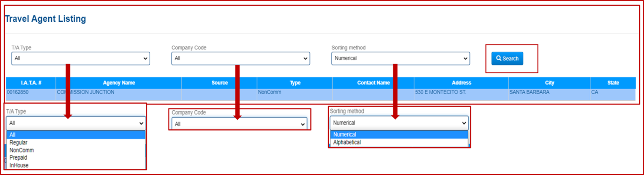Select NonComm option in T/A Type list
The width and height of the screenshot is (644, 175).
click(x=22, y=150)
